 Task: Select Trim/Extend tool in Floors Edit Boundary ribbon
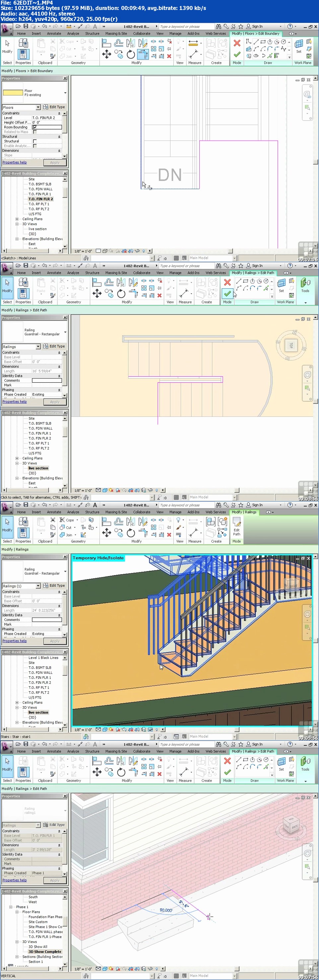coord(143,55)
